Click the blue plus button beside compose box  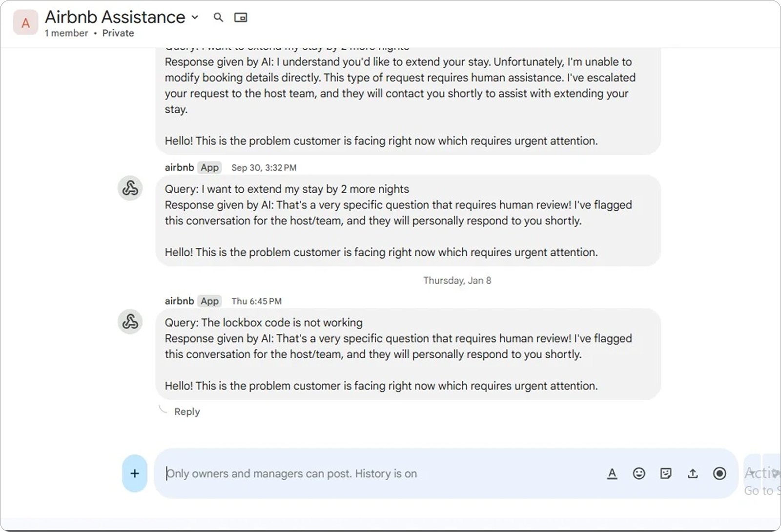click(135, 473)
